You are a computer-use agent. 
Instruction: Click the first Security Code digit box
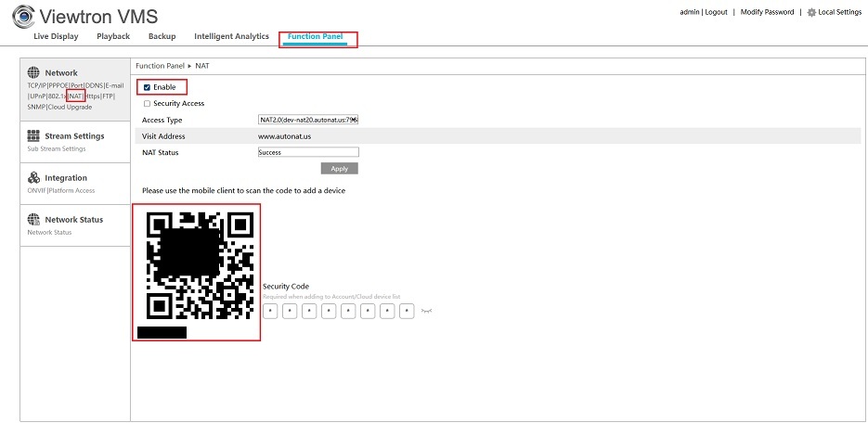tap(270, 312)
